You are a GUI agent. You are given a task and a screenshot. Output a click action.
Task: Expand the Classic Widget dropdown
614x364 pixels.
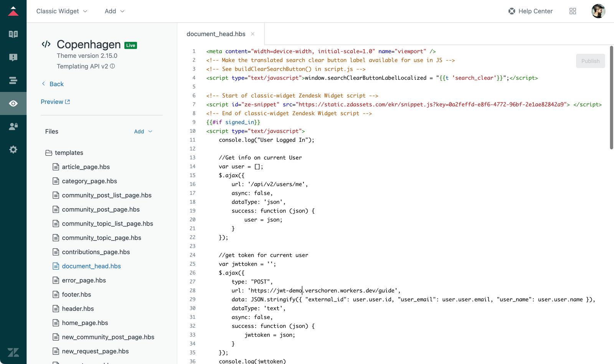click(x=62, y=11)
